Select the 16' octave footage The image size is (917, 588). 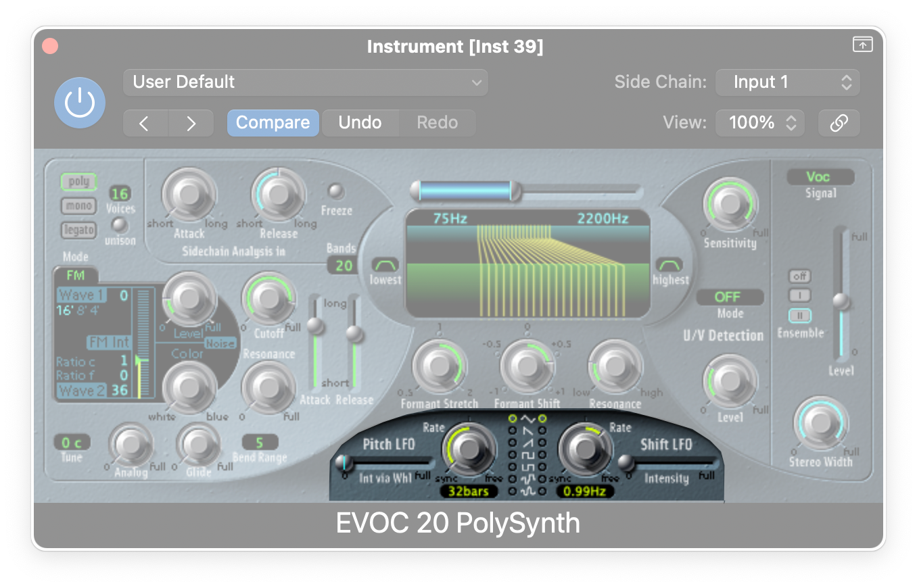tap(65, 311)
